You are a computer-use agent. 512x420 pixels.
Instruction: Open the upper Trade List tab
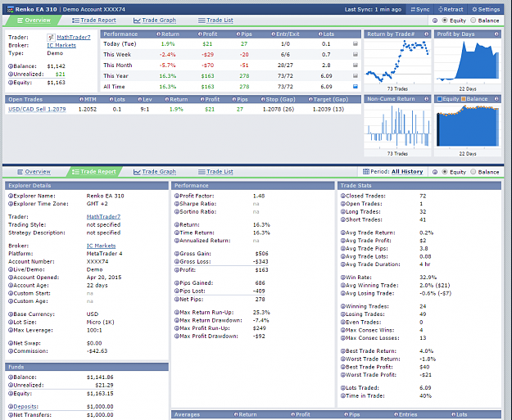(215, 20)
